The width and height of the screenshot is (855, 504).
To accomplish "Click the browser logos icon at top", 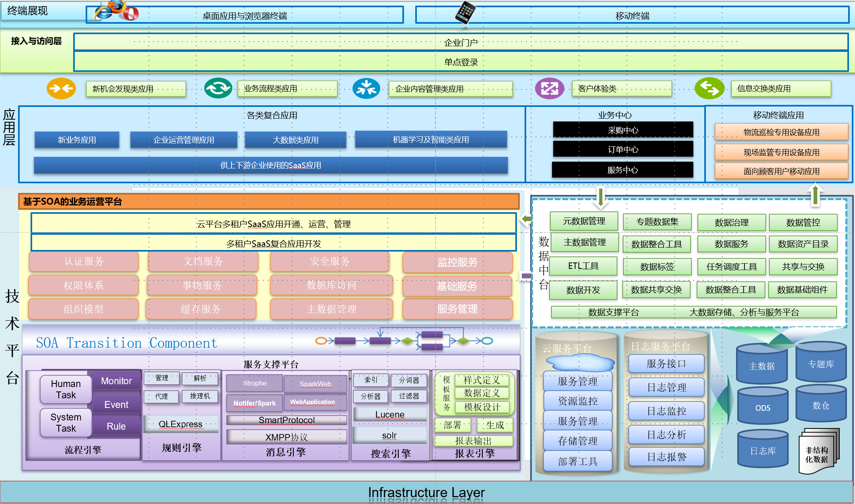I will click(x=116, y=11).
